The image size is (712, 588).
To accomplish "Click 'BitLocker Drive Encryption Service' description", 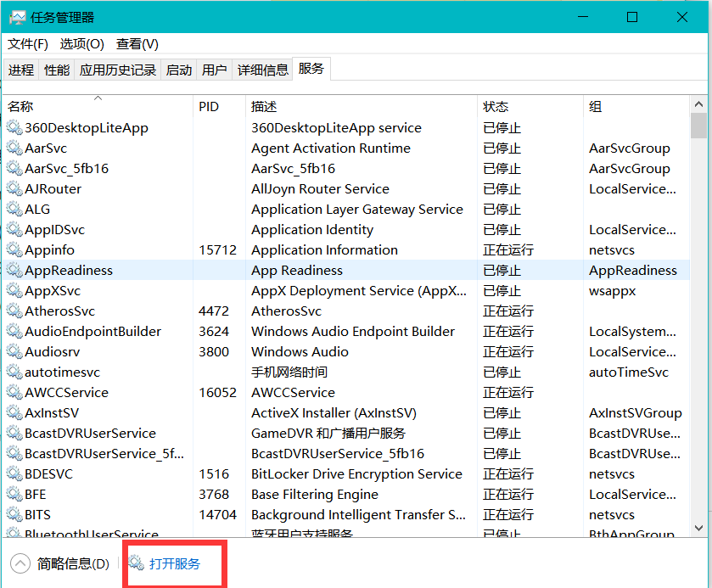I will (x=356, y=474).
